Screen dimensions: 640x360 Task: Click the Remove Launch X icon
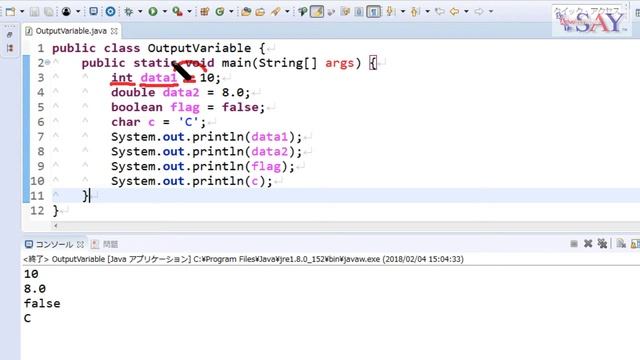coord(588,244)
